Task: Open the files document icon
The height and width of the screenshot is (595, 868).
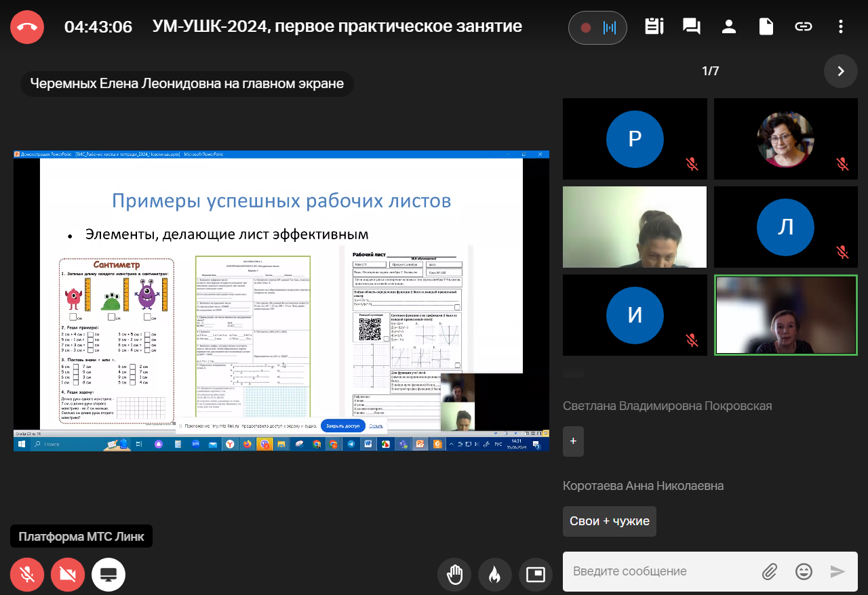Action: tap(766, 27)
